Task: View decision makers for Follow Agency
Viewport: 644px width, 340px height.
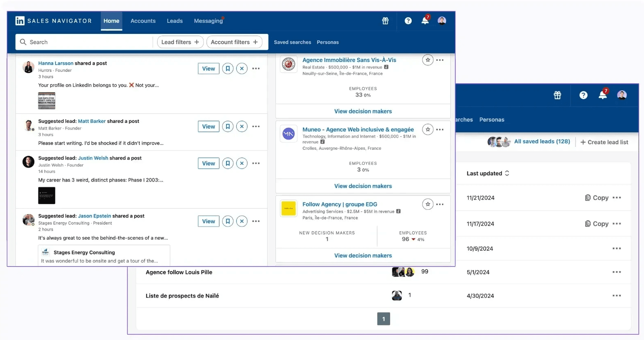Action: pos(363,256)
